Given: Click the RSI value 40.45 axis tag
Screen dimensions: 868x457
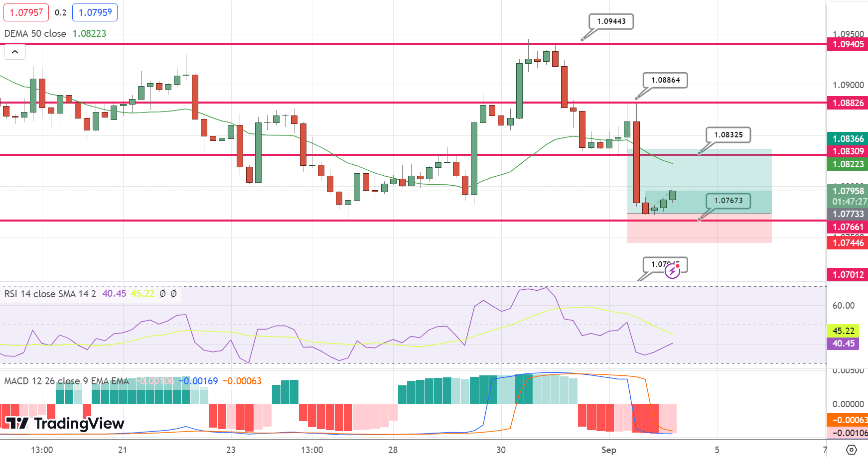Looking at the screenshot, I should point(843,343).
